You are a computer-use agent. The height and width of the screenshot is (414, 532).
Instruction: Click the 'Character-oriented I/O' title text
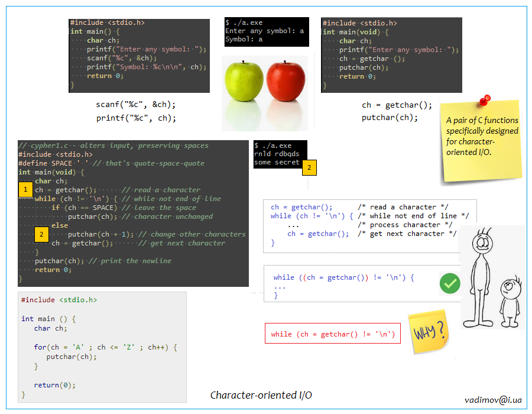[261, 395]
